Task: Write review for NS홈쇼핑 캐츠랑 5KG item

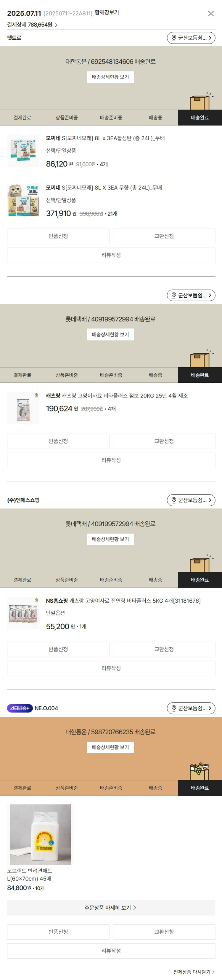Action: pos(111,668)
